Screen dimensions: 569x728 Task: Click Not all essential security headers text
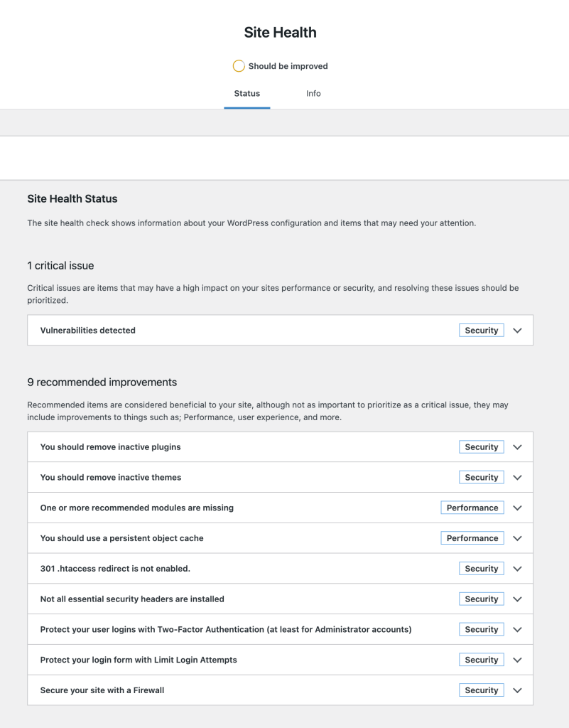point(132,599)
